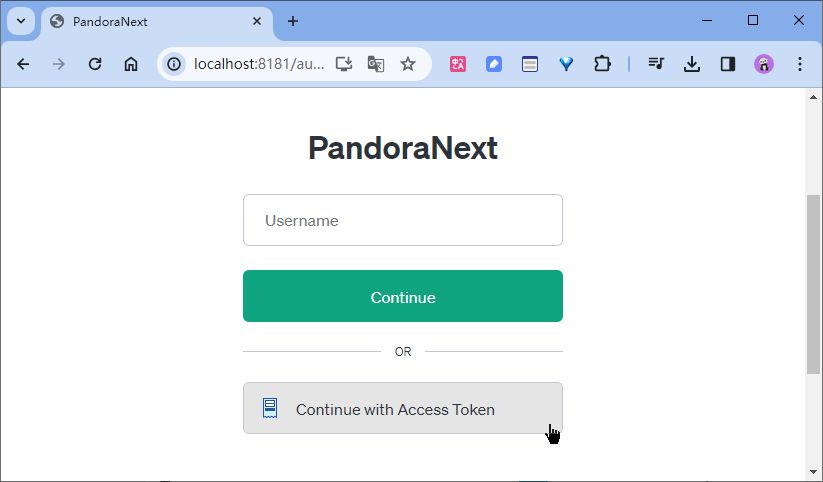Focus the Username input field
The image size is (823, 482).
(x=403, y=220)
